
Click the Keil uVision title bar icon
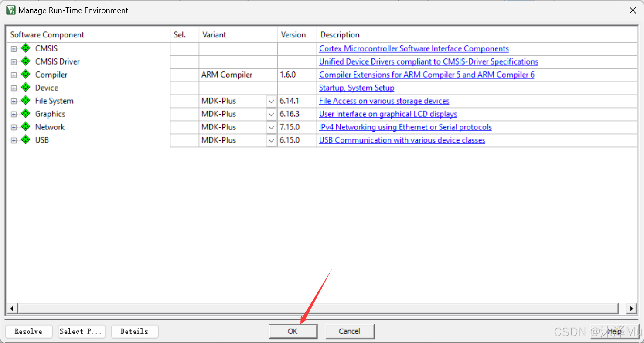point(11,10)
